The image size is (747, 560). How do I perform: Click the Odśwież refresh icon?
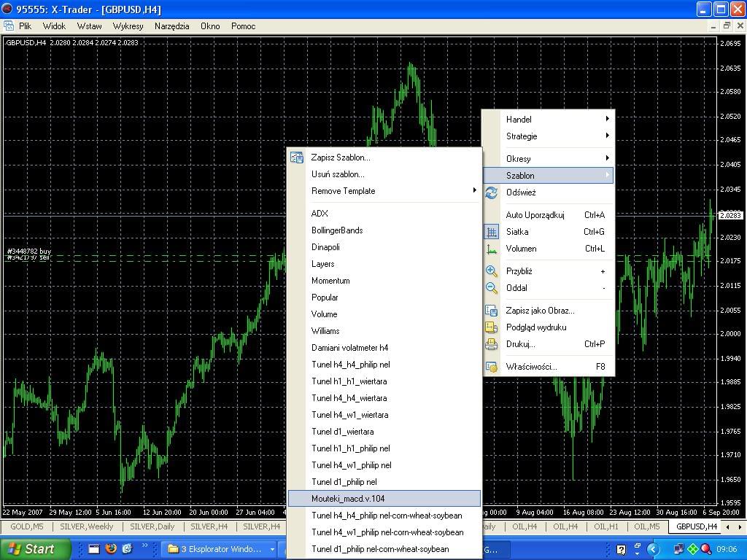[x=491, y=192]
